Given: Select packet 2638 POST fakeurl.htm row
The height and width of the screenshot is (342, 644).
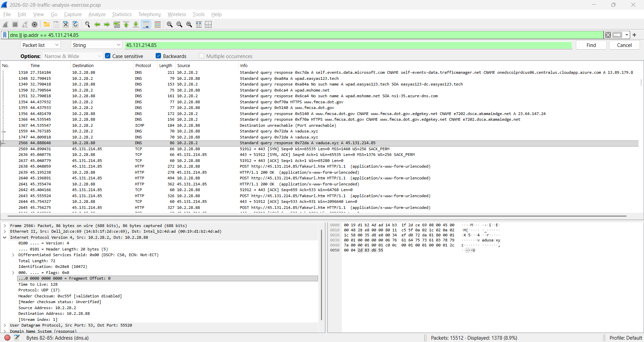Looking at the screenshot, I should tap(320, 166).
